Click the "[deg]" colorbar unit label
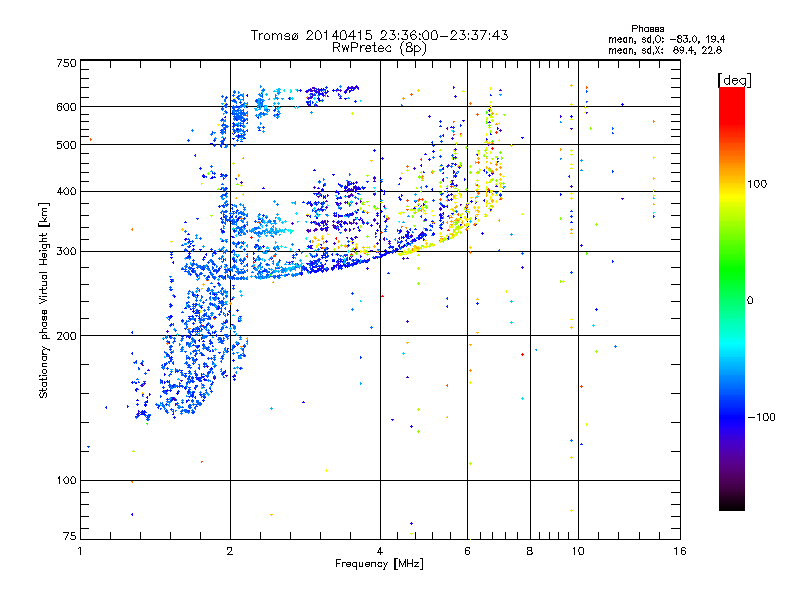 click(734, 80)
